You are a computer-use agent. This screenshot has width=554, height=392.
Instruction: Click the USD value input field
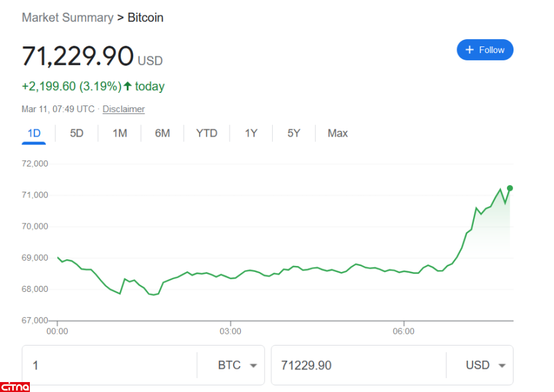pos(358,365)
